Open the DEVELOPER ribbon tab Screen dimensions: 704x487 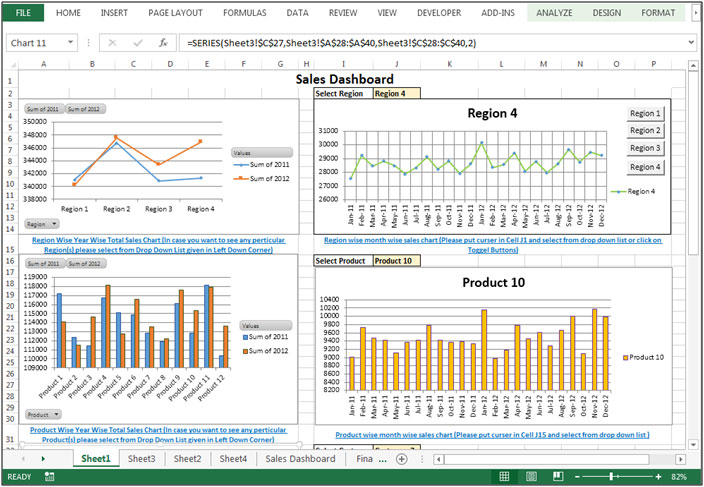click(x=439, y=13)
